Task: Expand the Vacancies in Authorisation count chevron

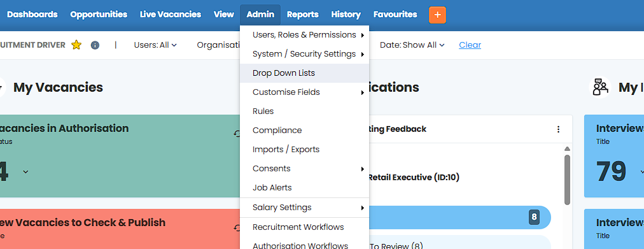Action: (x=25, y=171)
